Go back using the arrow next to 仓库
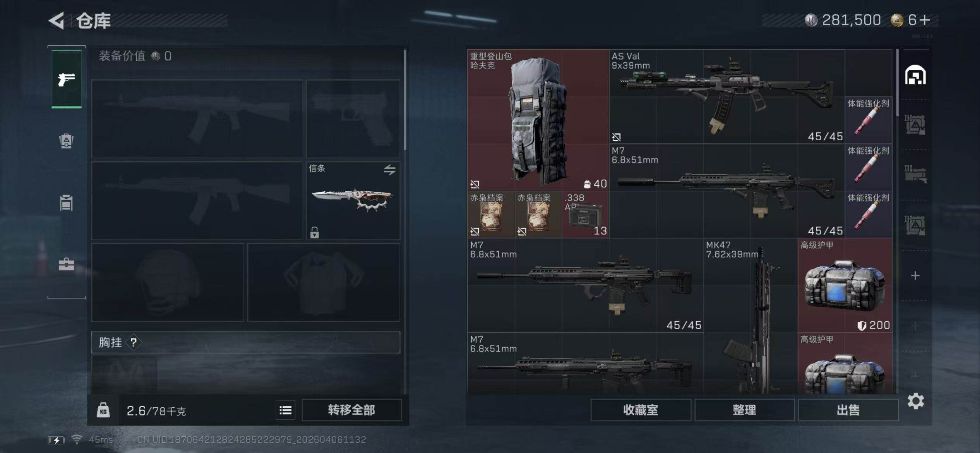Image resolution: width=980 pixels, height=453 pixels. click(57, 21)
